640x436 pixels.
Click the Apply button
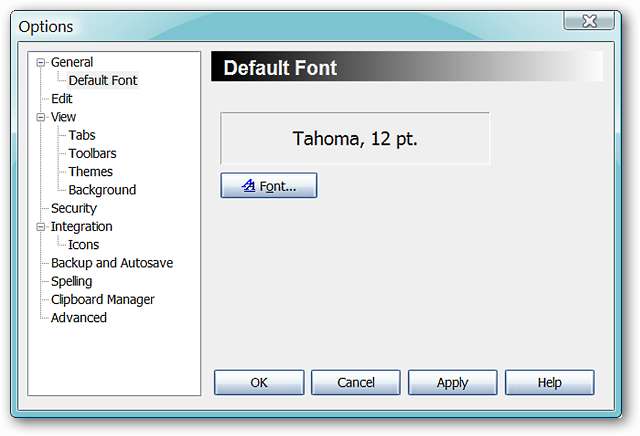point(452,382)
